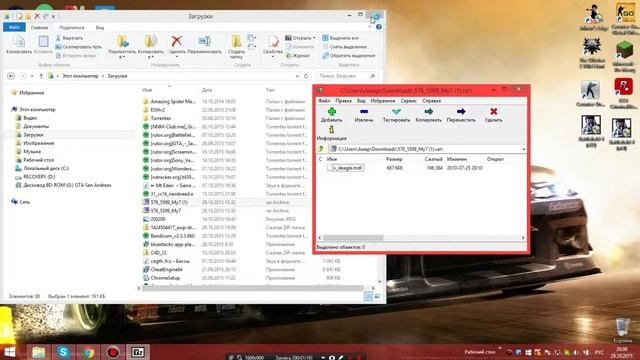Expand the 7-Zip archive path dropdown
The image size is (640, 360).
click(x=523, y=149)
